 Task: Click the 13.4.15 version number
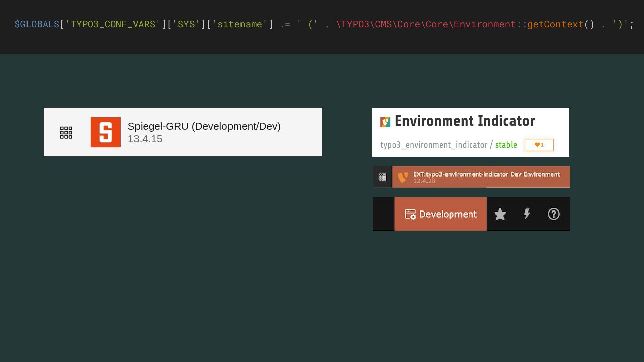click(x=145, y=139)
